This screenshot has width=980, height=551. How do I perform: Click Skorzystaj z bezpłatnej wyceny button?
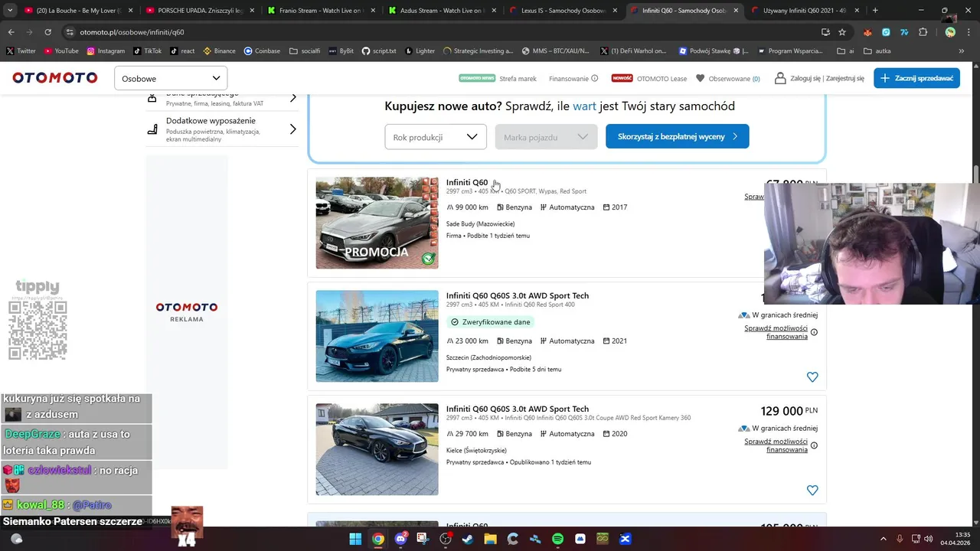pos(677,136)
